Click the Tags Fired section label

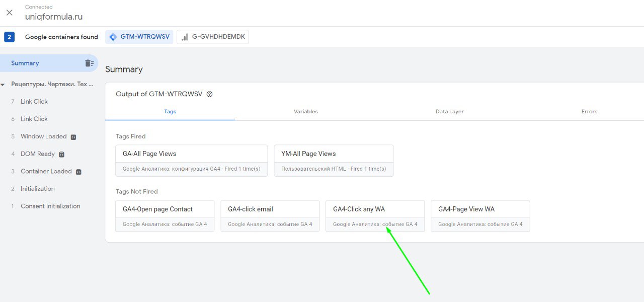(x=130, y=136)
